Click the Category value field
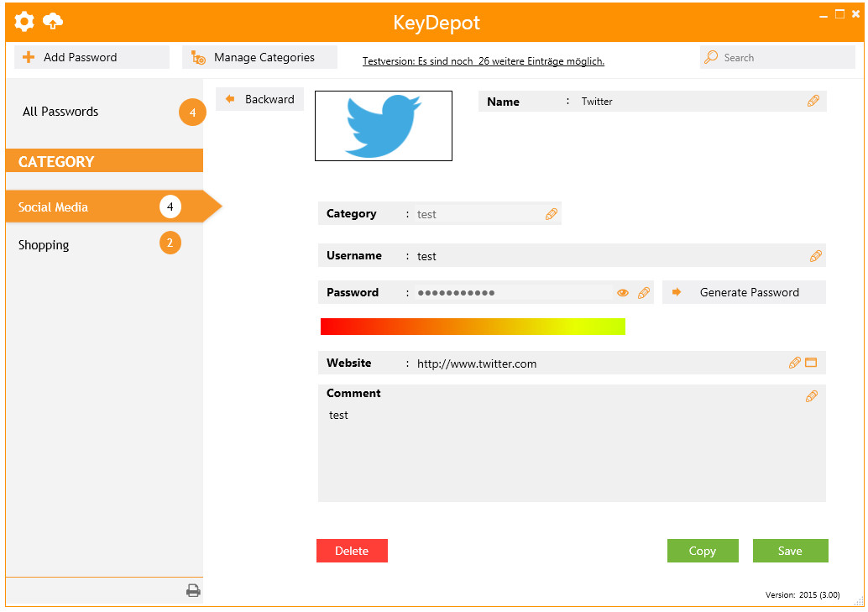 [x=479, y=214]
